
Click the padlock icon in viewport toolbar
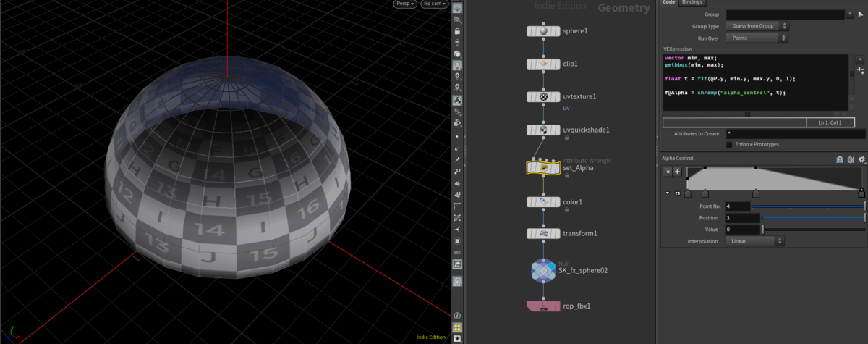pyautogui.click(x=458, y=31)
